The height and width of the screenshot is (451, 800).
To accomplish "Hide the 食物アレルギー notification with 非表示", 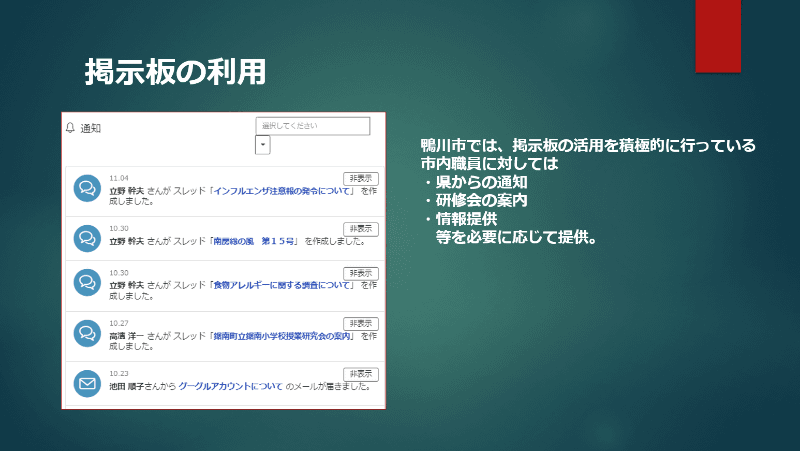I will 361,273.
